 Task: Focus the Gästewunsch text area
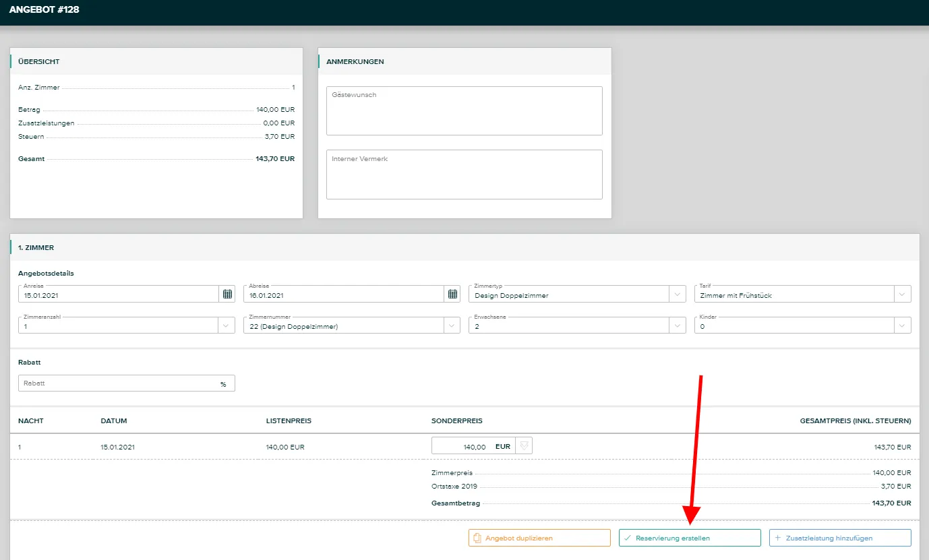click(464, 111)
